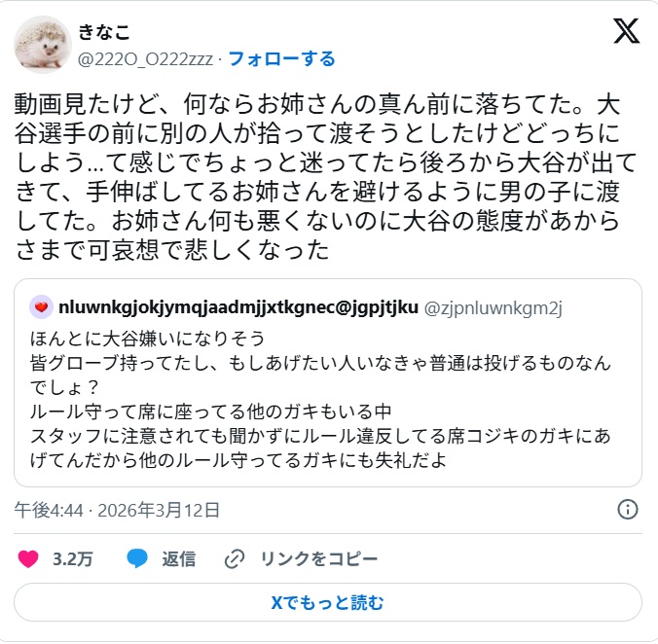The width and height of the screenshot is (658, 644).
Task: Click the pink heart like icon
Action: (28, 559)
